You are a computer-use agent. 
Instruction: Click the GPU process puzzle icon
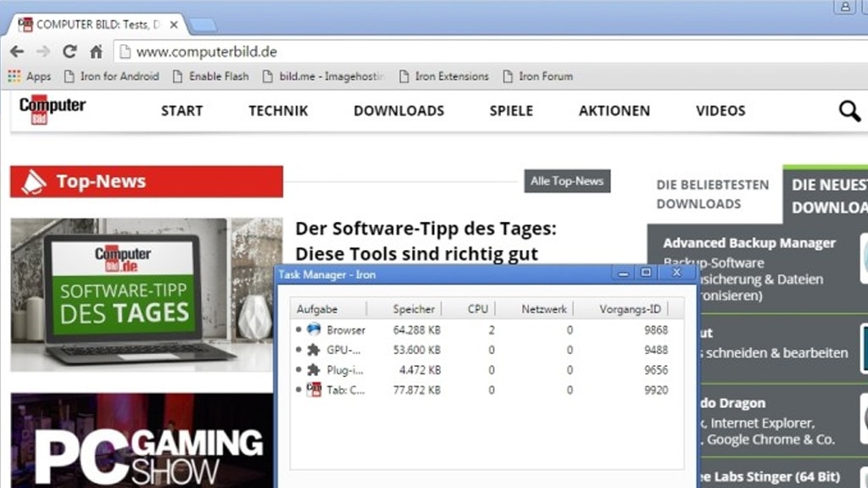coord(312,350)
